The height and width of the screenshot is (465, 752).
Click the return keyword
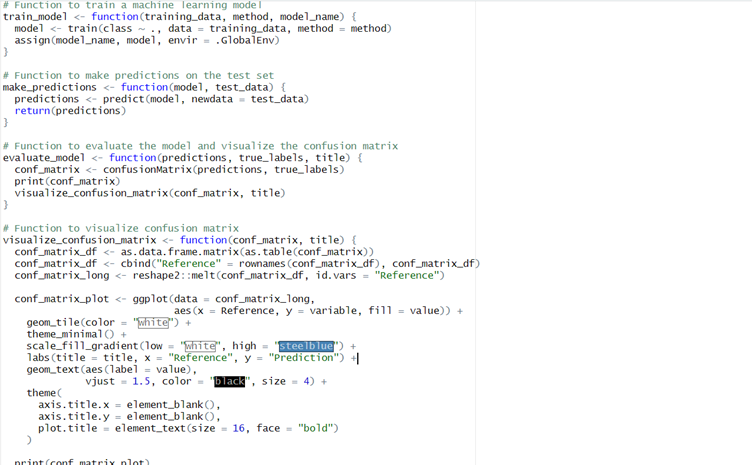32,111
